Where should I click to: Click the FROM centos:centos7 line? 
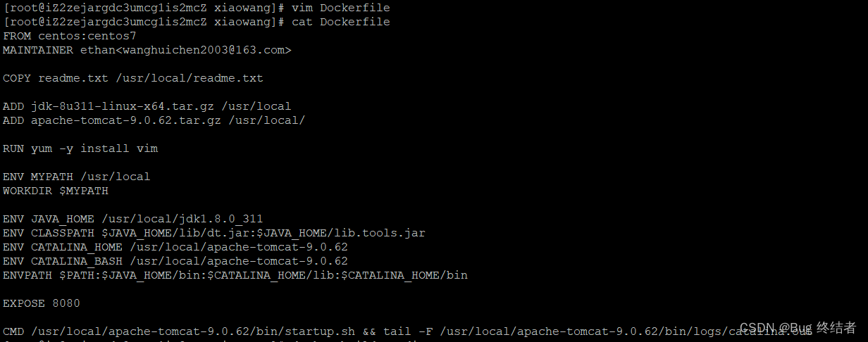point(70,36)
